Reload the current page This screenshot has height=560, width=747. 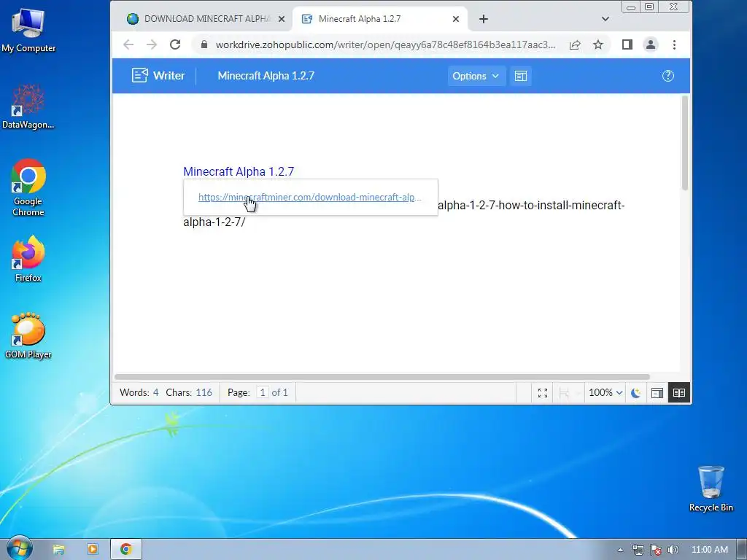click(x=175, y=44)
